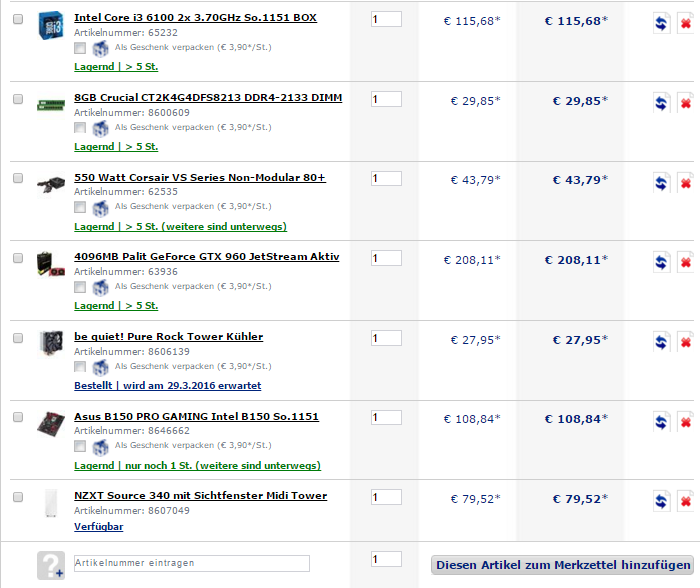The width and height of the screenshot is (700, 588).
Task: Focus quantity field for Palit GeForce GTX 960
Action: 386,258
